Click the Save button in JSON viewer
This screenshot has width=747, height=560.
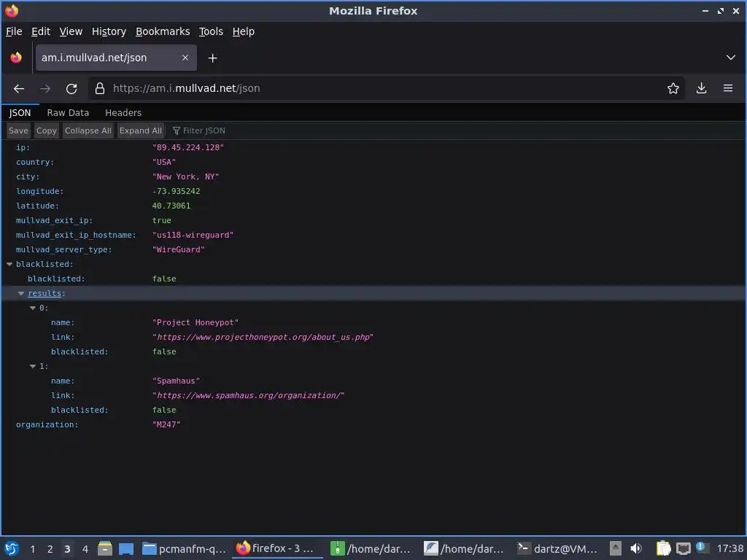point(18,131)
